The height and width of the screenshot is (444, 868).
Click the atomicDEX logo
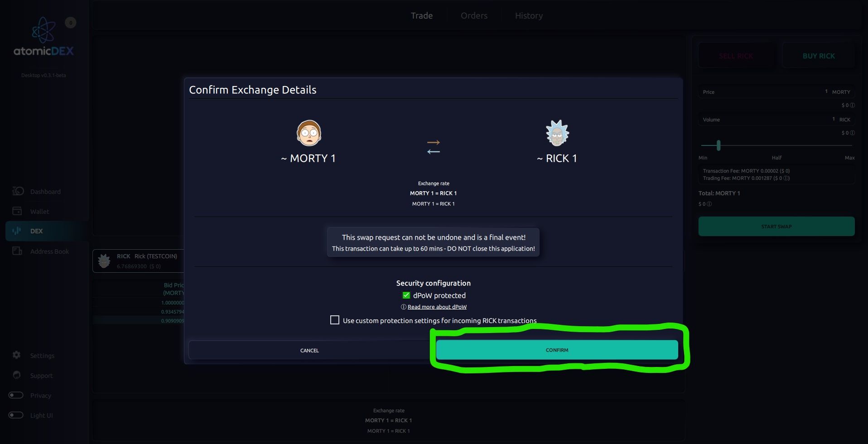point(43,37)
